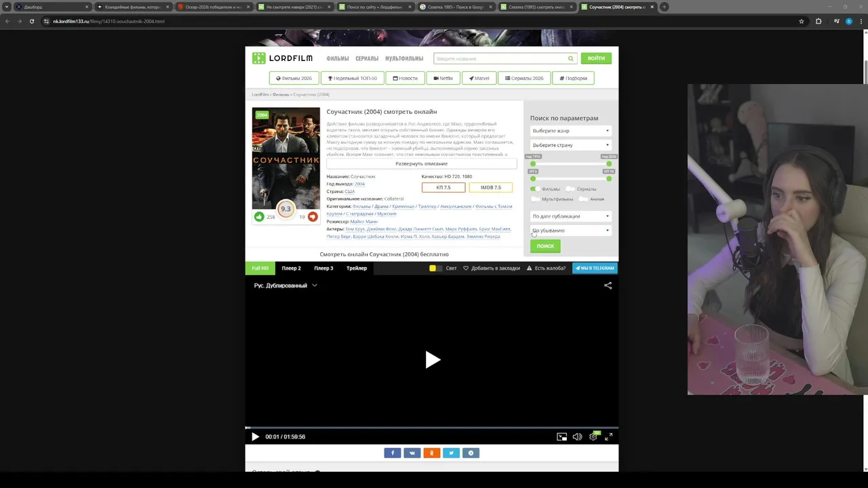868x488 pixels.
Task: Open Сериалы menu
Action: click(367, 58)
